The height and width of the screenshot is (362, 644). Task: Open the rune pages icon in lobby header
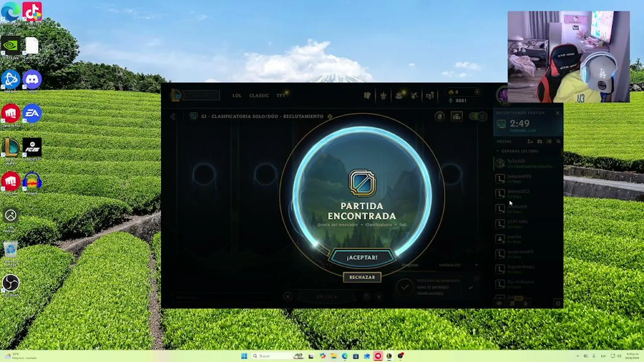(x=440, y=117)
